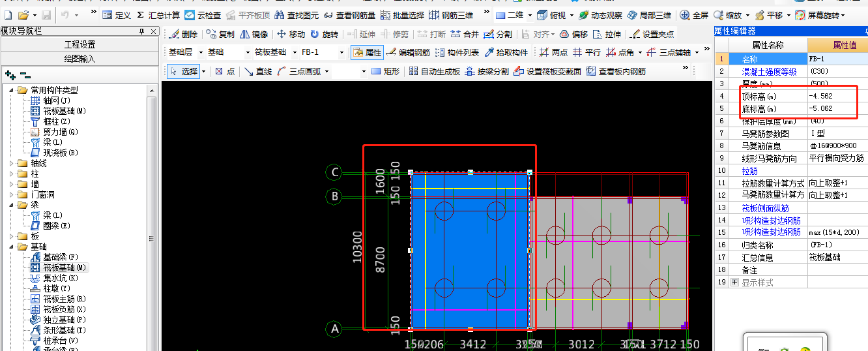Open the 定义 (Define) tool
Image resolution: width=868 pixels, height=351 pixels.
(117, 15)
